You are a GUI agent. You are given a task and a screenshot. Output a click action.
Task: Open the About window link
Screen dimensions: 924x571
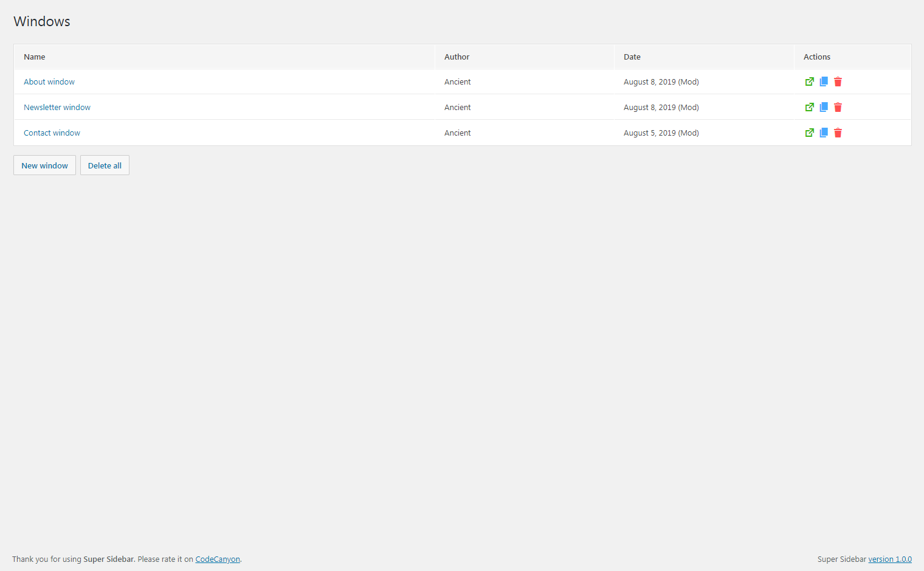[x=49, y=82]
